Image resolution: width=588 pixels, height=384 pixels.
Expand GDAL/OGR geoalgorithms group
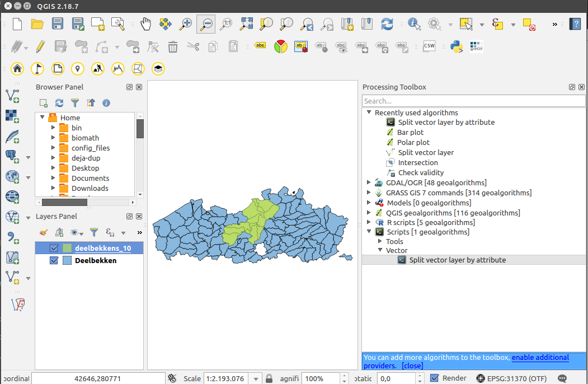point(369,182)
